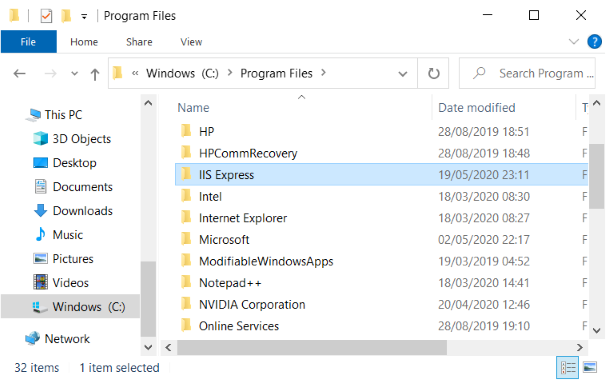The width and height of the screenshot is (606, 380).
Task: Open Help with the question mark icon
Action: 594,41
